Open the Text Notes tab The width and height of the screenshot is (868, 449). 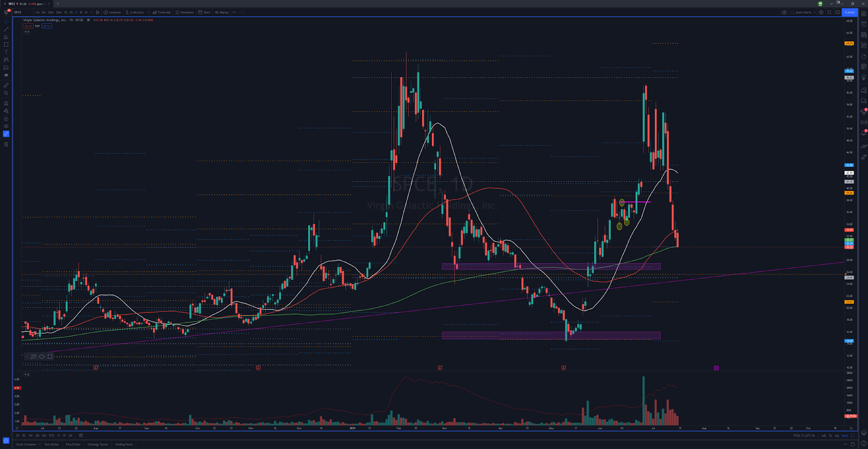52,444
